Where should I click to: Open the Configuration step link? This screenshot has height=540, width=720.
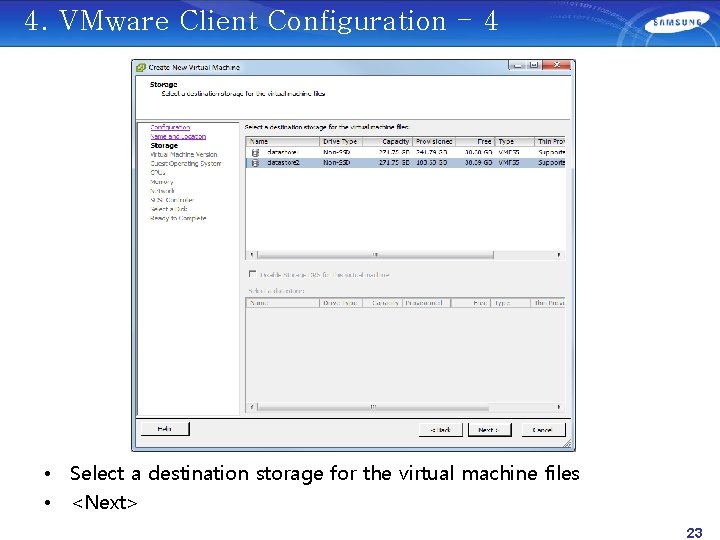pos(170,127)
